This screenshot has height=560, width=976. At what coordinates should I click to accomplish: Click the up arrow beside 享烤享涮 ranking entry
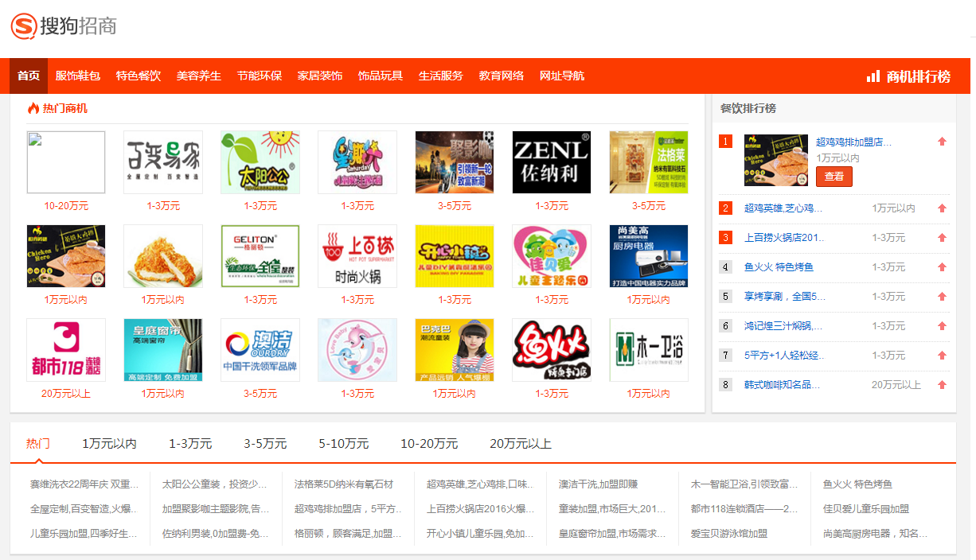(942, 297)
